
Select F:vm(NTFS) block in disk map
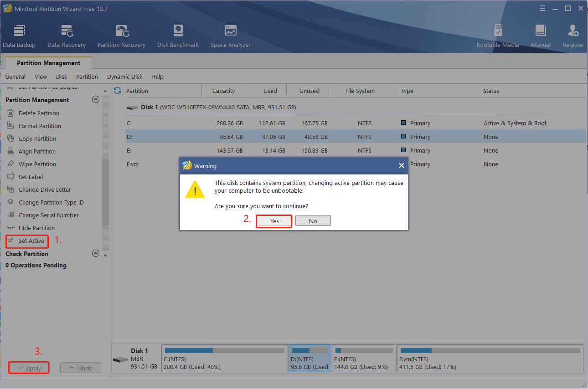[490, 358]
